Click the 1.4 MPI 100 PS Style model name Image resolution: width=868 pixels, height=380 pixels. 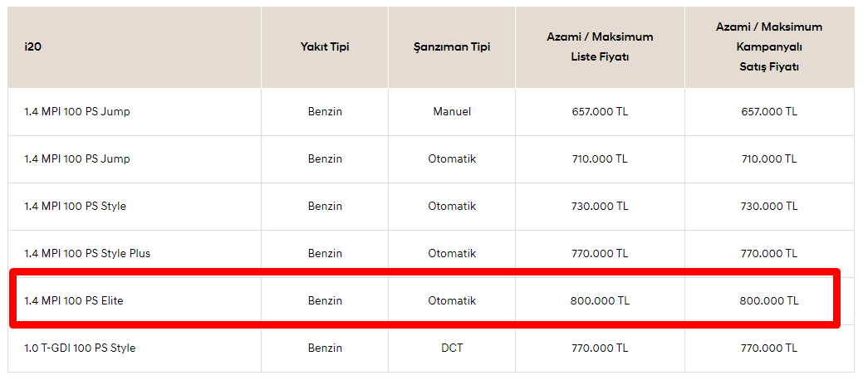75,207
